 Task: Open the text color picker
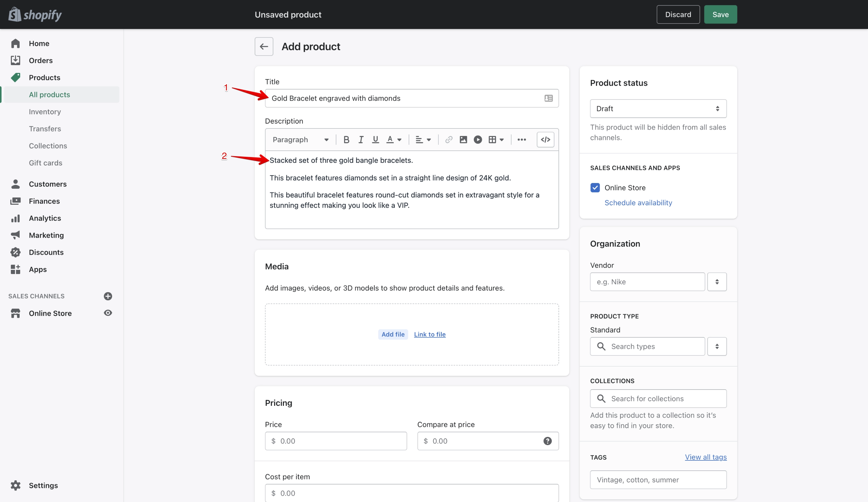click(394, 140)
